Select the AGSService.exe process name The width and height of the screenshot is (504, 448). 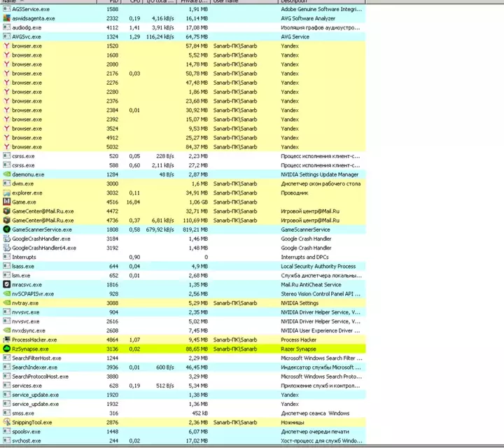31,9
